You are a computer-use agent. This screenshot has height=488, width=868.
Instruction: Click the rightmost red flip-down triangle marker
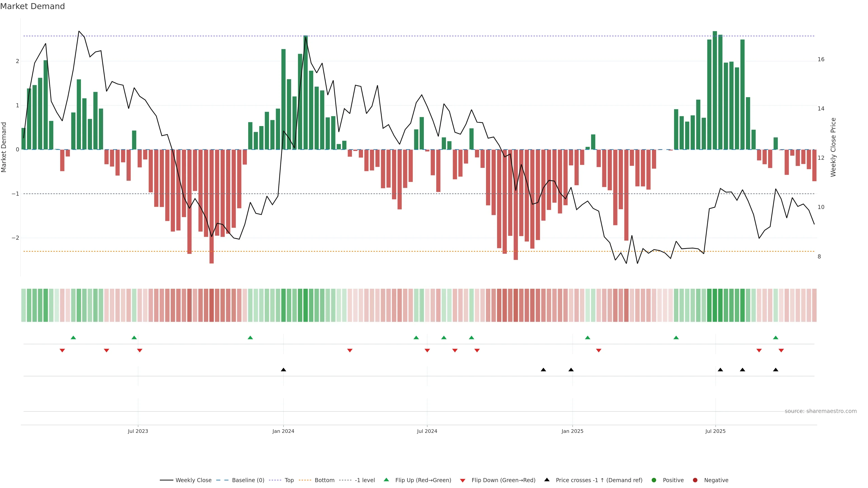781,351
